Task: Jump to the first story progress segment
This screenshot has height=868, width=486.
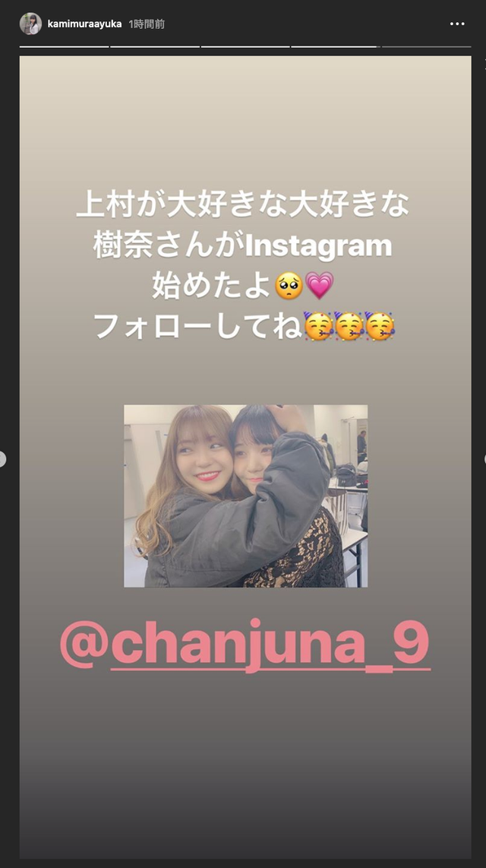Action: [64, 47]
